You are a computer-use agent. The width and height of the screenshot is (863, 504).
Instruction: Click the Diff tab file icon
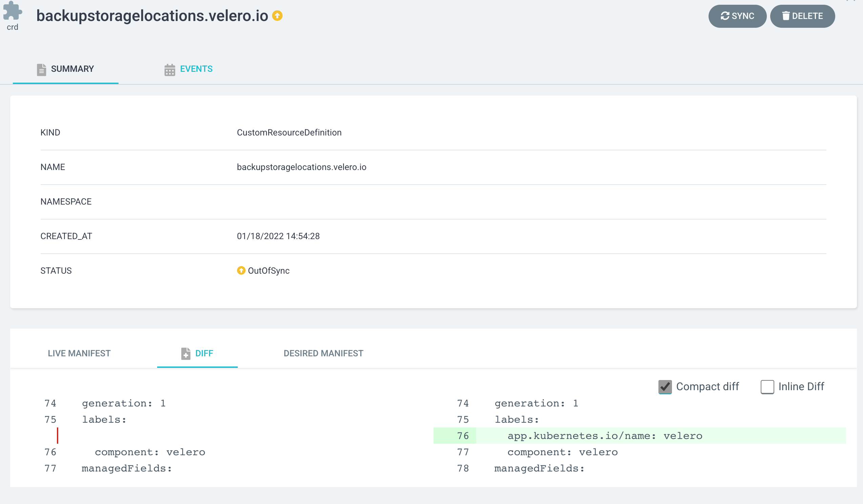(x=186, y=353)
